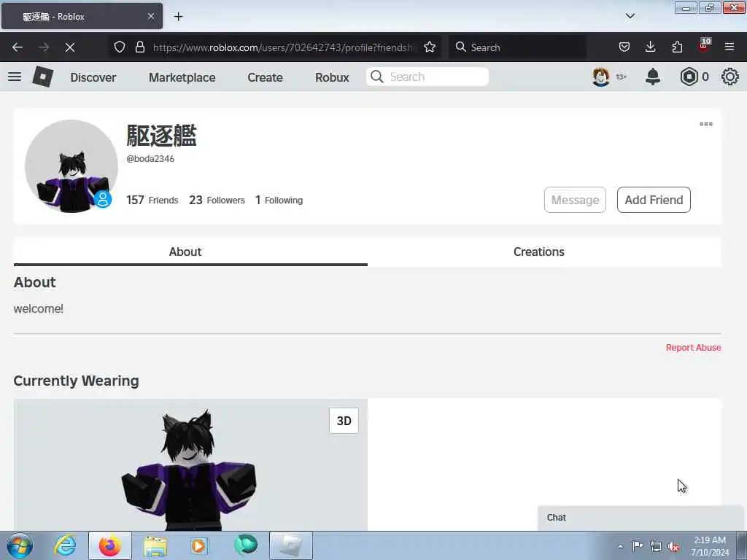View 1 Following list

(279, 200)
